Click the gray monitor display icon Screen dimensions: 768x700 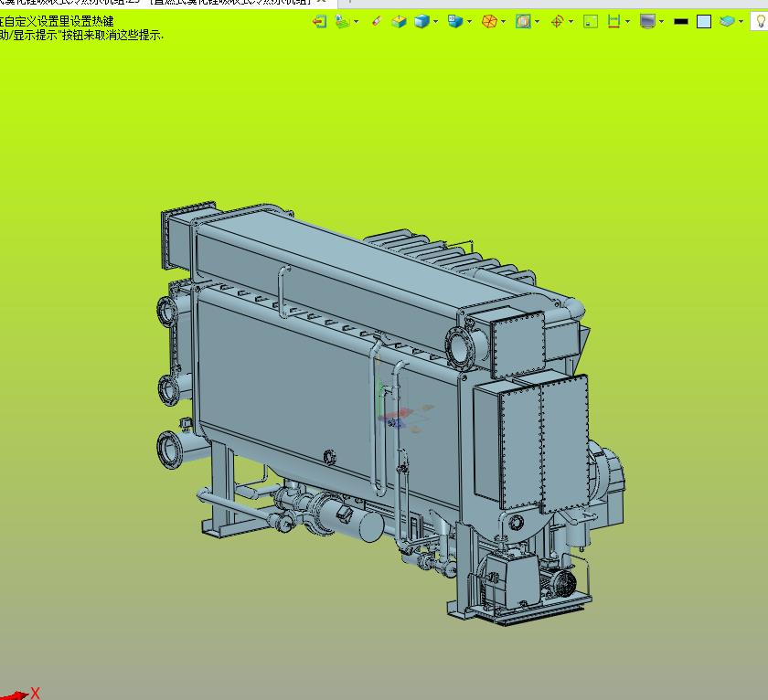click(x=647, y=21)
